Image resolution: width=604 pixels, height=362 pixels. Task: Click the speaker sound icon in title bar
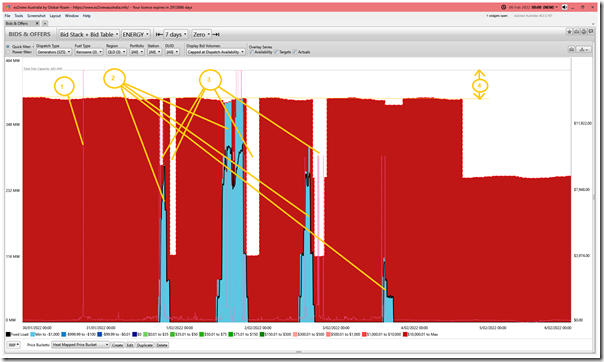(x=565, y=7)
